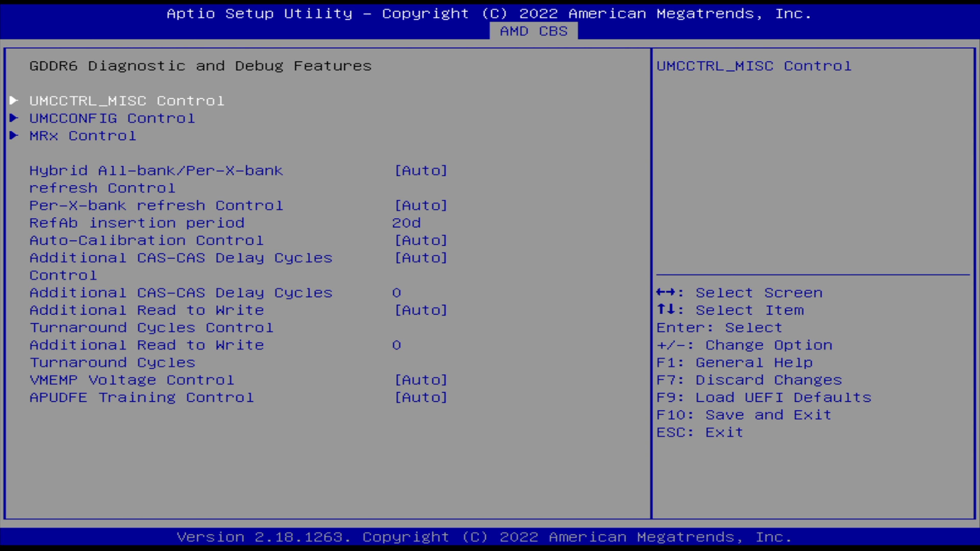
Task: Select Auto-Calibration Control setting
Action: pyautogui.click(x=146, y=241)
